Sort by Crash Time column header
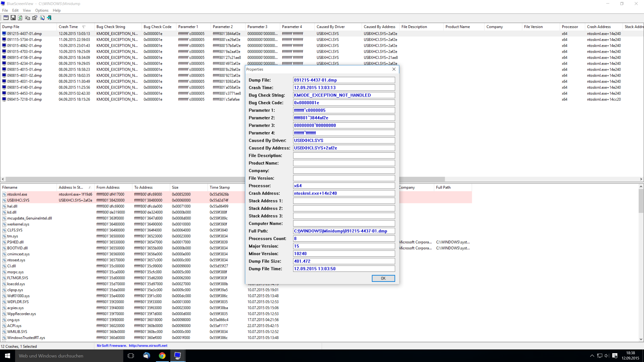The height and width of the screenshot is (362, 644). 68,27
